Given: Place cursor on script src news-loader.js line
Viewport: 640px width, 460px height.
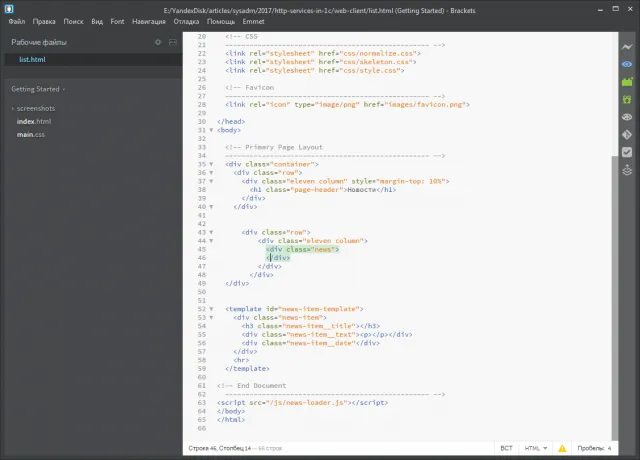Looking at the screenshot, I should [x=302, y=402].
